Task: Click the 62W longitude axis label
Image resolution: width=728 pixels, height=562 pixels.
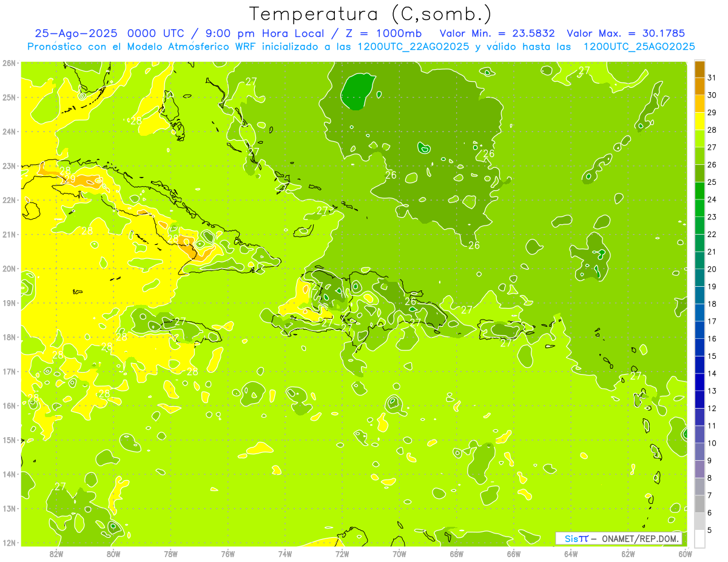Action: [x=628, y=554]
